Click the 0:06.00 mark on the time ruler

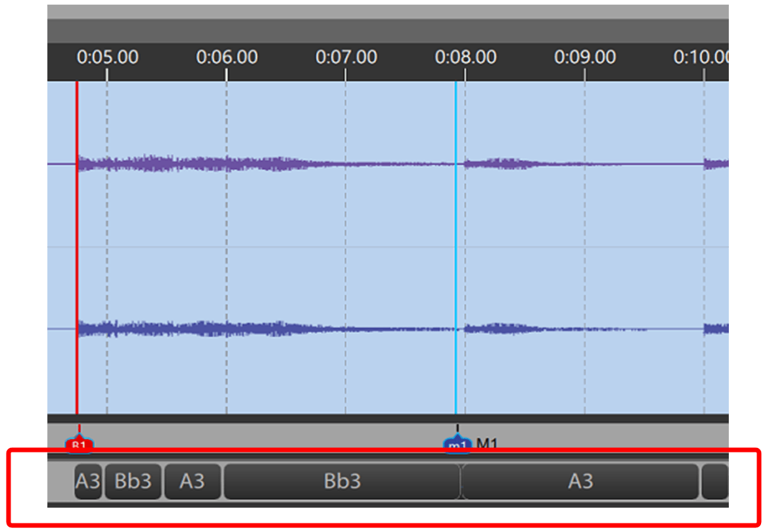click(x=227, y=58)
